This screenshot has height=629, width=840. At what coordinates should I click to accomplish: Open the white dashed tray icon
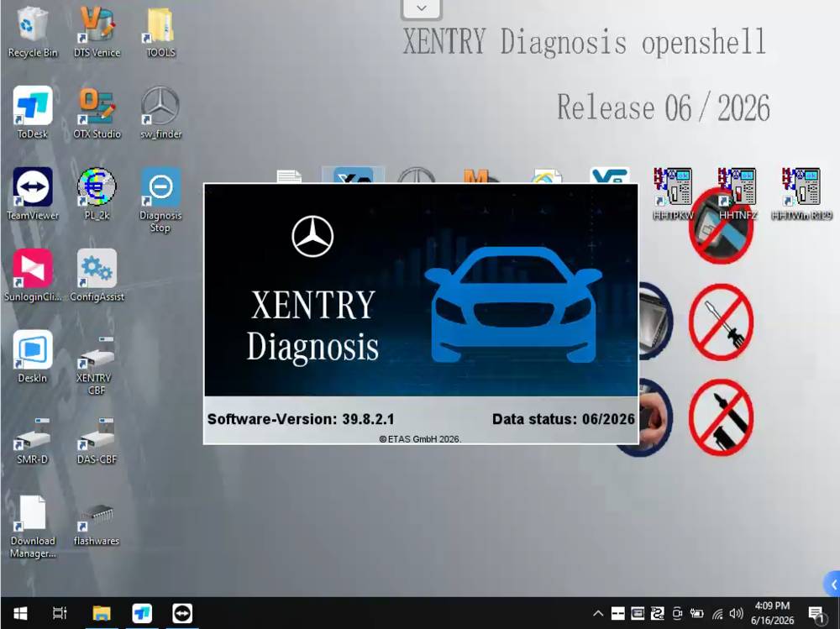point(617,613)
